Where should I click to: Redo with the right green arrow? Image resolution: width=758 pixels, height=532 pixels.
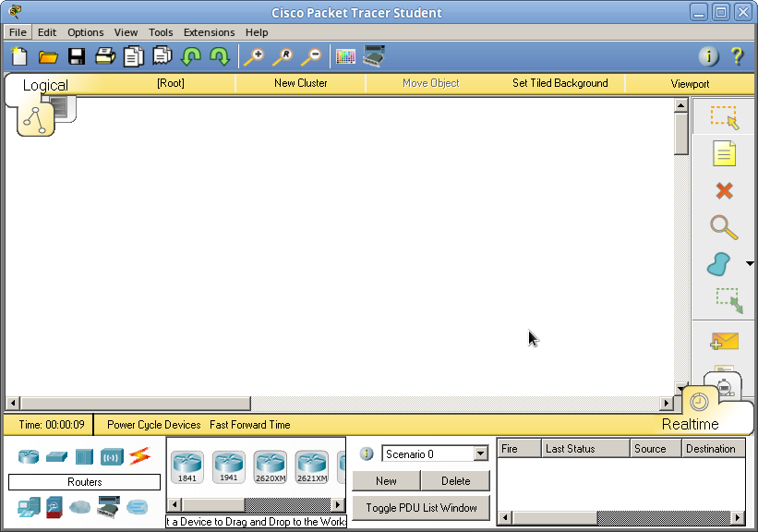(x=220, y=56)
